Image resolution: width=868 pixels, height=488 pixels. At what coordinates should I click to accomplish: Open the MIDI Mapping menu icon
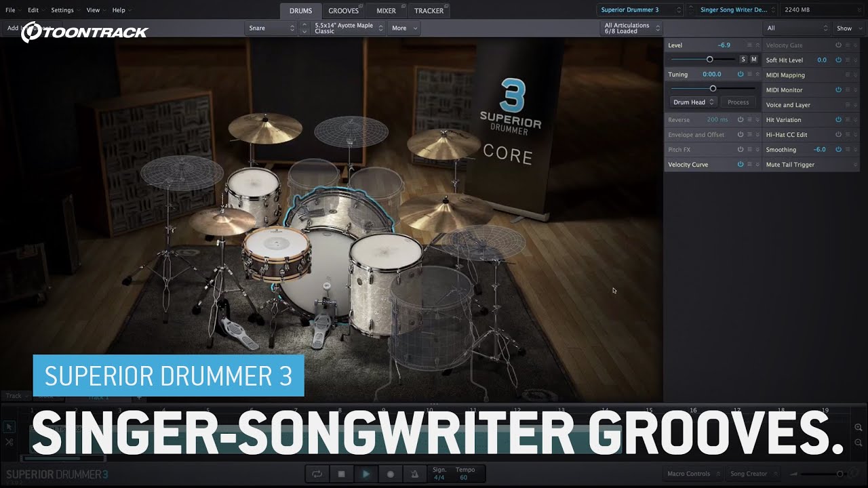point(848,75)
